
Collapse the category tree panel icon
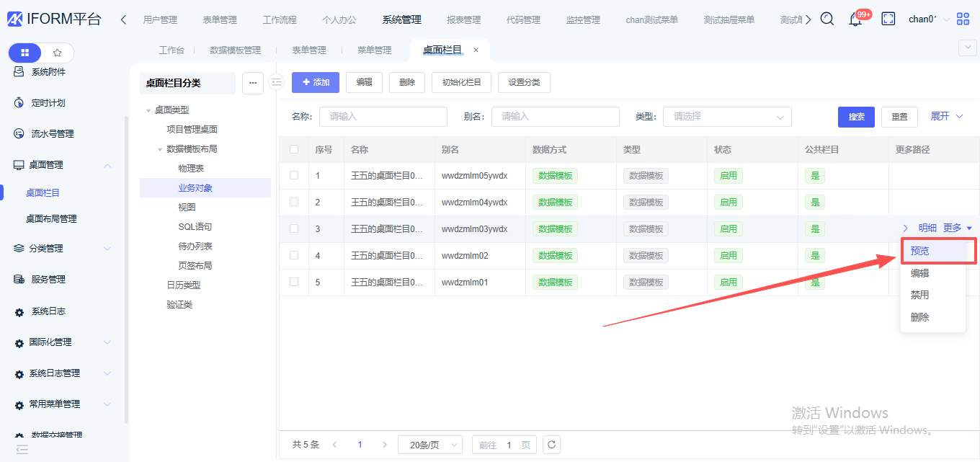pos(276,83)
